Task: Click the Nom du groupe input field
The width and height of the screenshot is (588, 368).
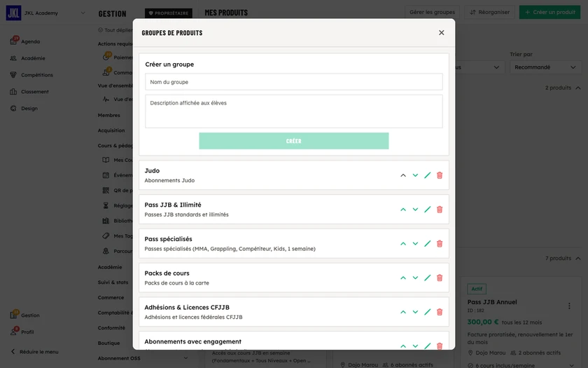Action: click(293, 82)
